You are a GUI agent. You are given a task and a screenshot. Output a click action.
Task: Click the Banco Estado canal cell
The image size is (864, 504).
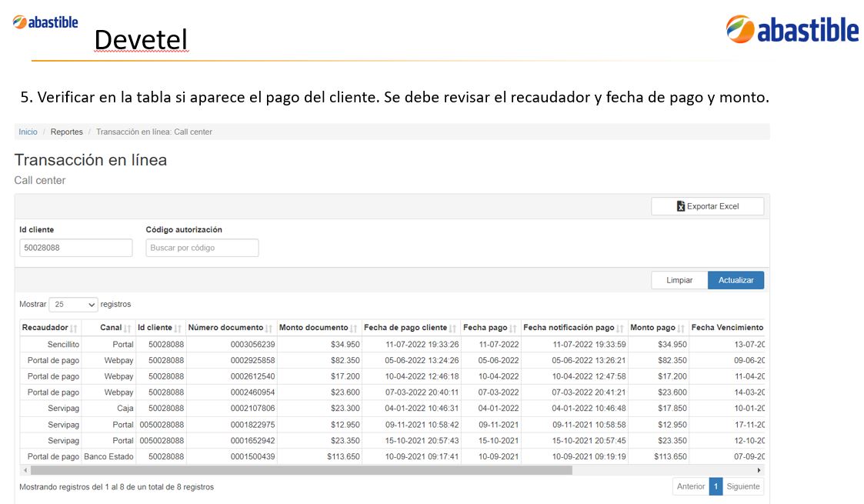tap(109, 456)
